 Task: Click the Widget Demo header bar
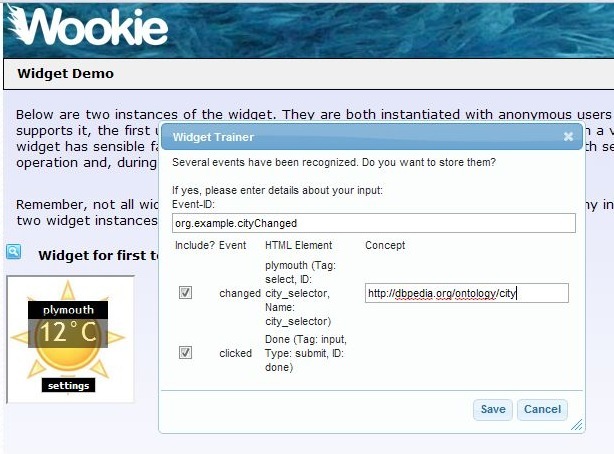pyautogui.click(x=309, y=74)
